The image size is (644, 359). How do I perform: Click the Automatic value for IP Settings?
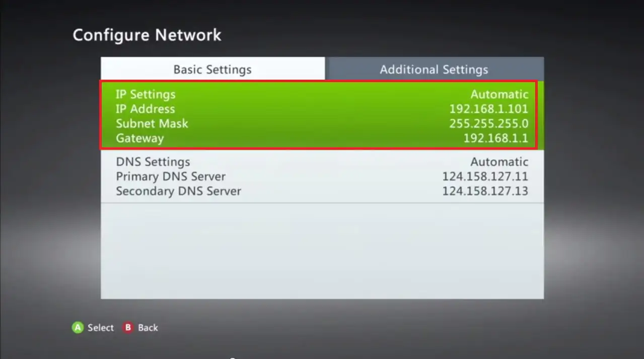499,94
